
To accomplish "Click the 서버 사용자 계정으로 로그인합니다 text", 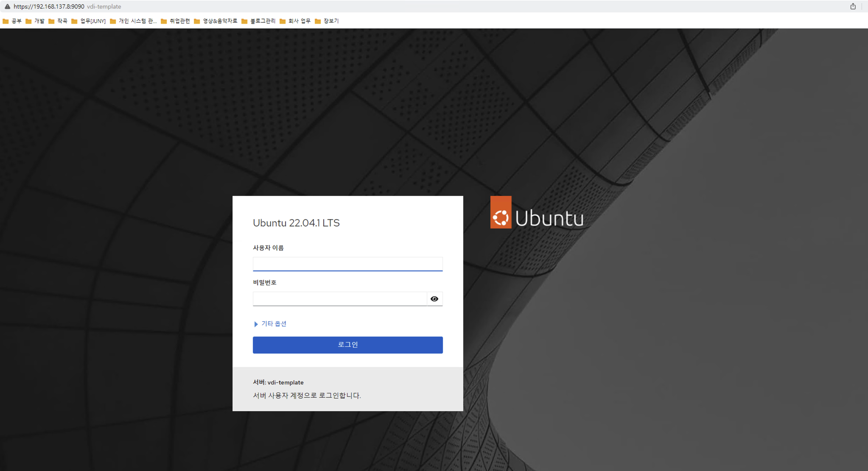I will (307, 396).
